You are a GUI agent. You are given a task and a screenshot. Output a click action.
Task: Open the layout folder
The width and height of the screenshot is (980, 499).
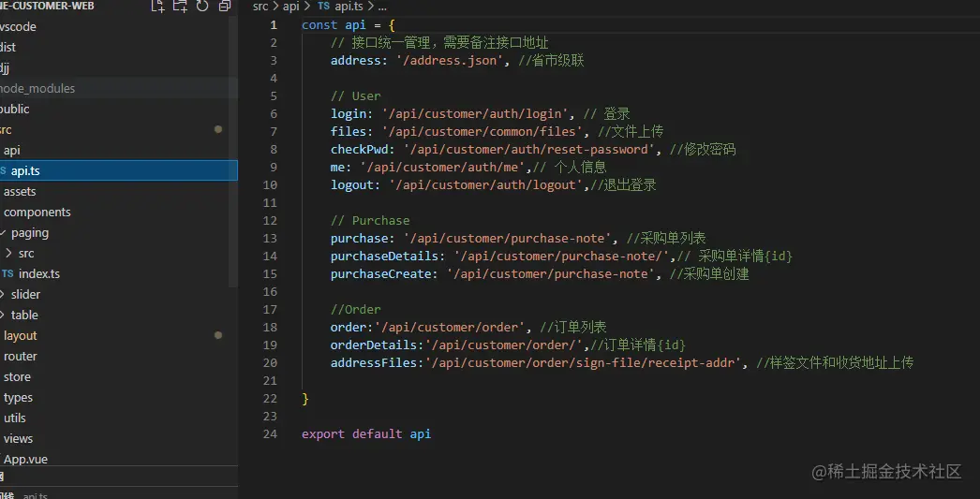(21, 335)
